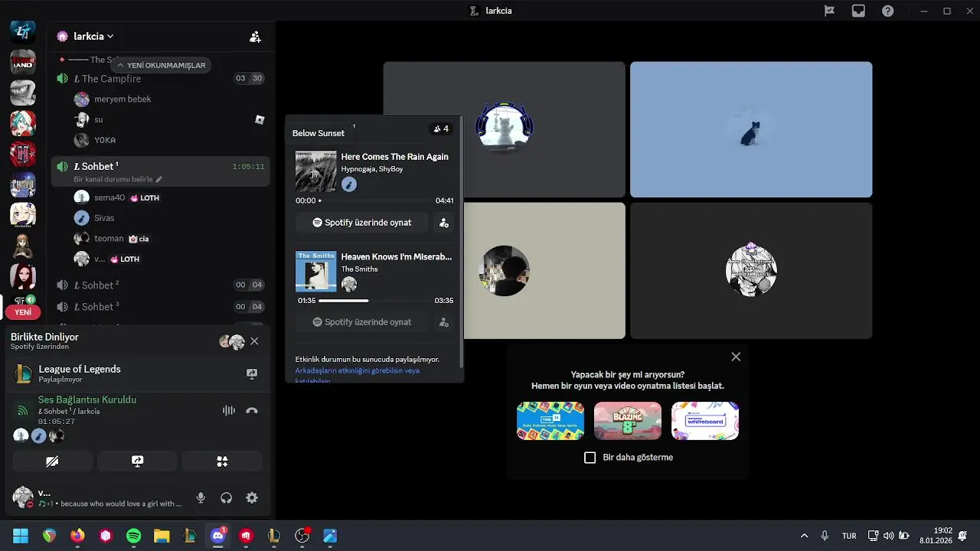Open Spotify from the Windows taskbar

click(133, 536)
